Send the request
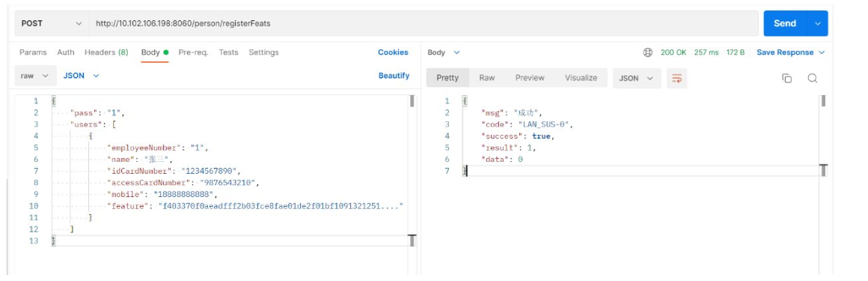This screenshot has height=281, width=868. [785, 23]
